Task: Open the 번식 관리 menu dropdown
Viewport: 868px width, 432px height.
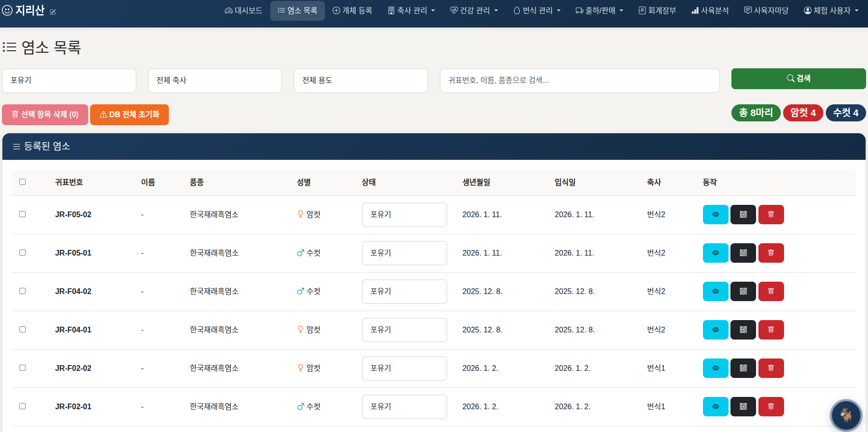Action: [536, 10]
